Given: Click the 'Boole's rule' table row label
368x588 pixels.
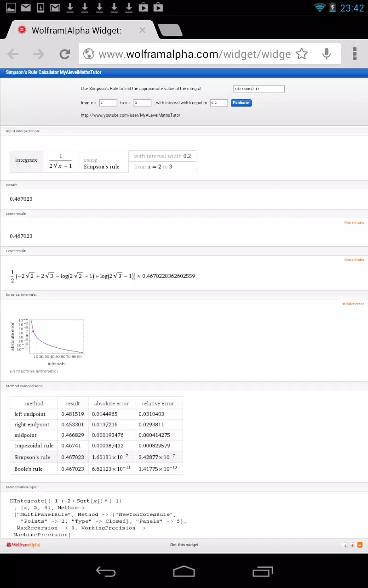Looking at the screenshot, I should [28, 469].
